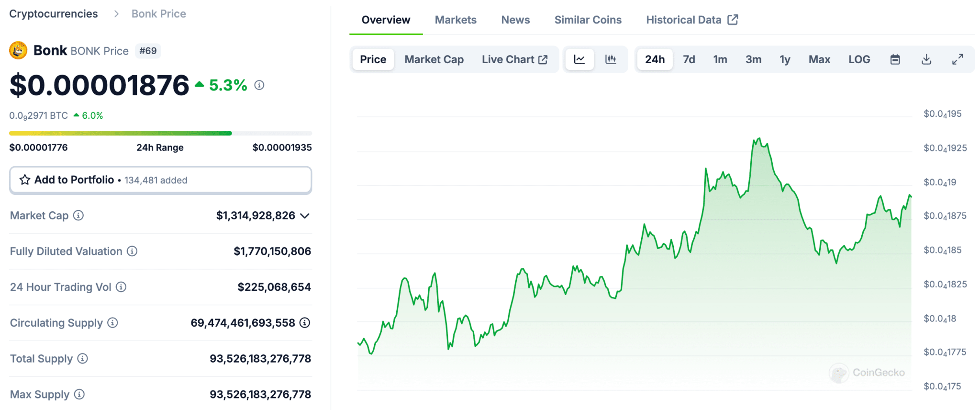Open info icon next to 69,474,461,693,558 value
The height and width of the screenshot is (410, 980).
click(305, 323)
